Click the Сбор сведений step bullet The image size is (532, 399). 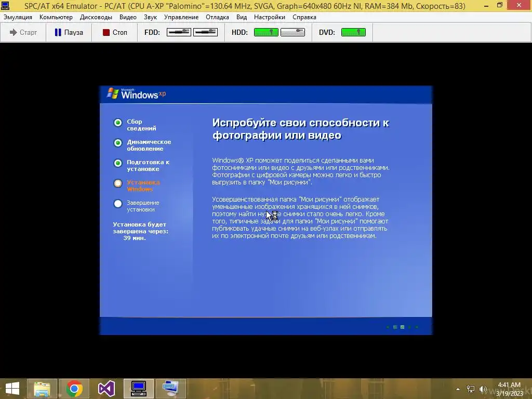pyautogui.click(x=118, y=123)
